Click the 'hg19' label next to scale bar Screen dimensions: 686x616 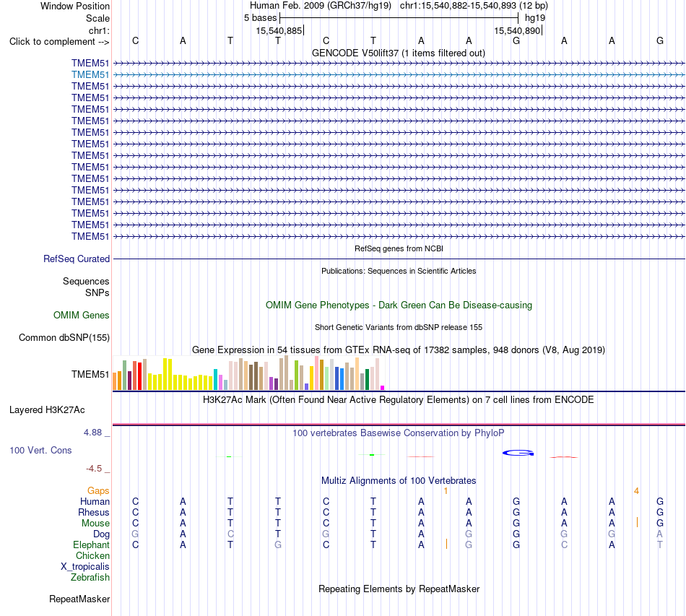click(535, 18)
